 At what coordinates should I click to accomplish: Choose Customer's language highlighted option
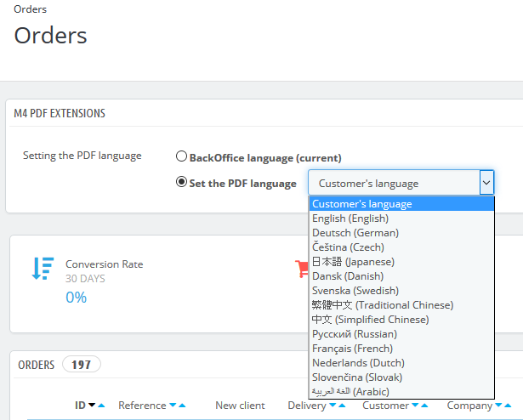(x=401, y=204)
